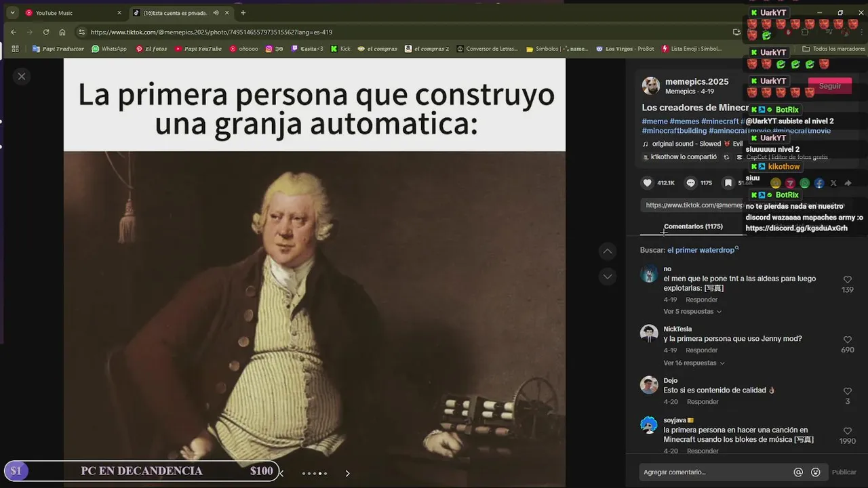The image size is (868, 488).
Task: Open the emoji picker in the comment box
Action: pyautogui.click(x=816, y=472)
